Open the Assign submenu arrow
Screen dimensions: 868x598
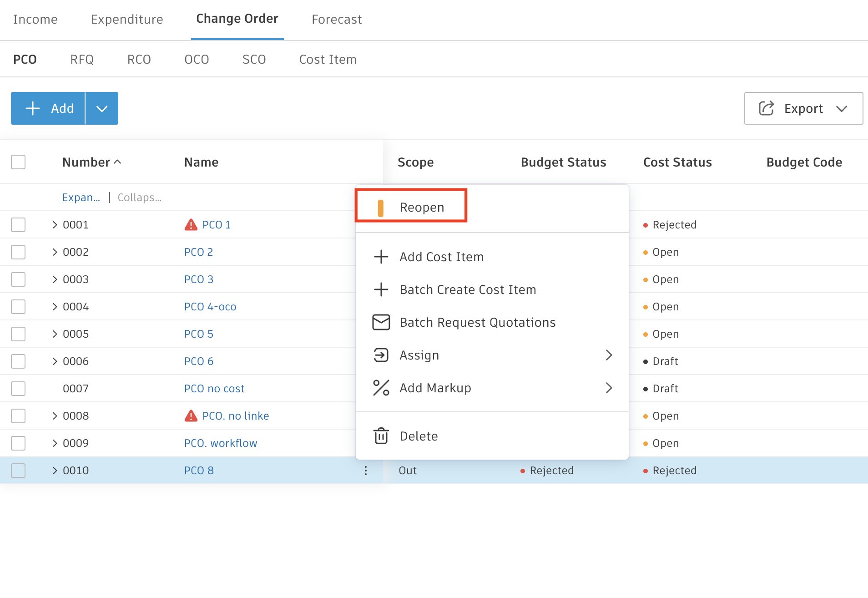[x=609, y=355]
